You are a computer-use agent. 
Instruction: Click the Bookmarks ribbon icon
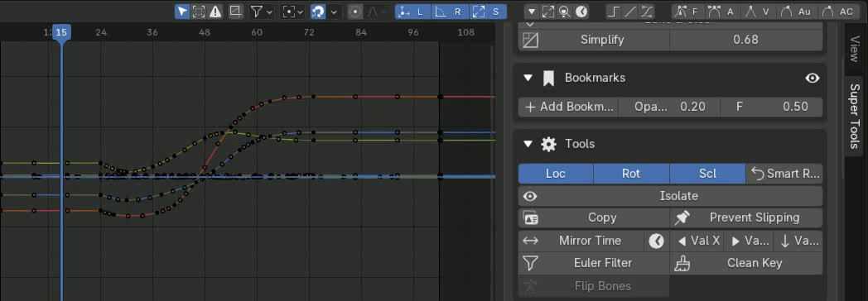(548, 78)
